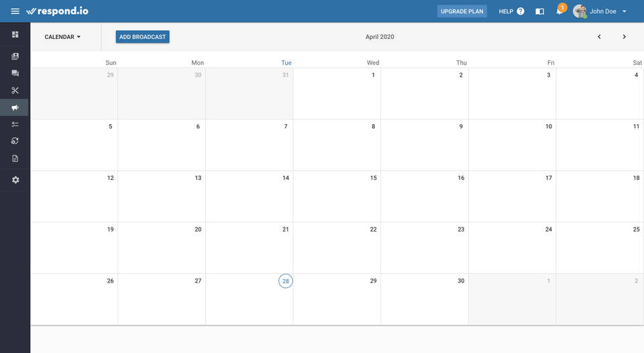
Task: Open the Settings gear icon
Action: pos(15,180)
